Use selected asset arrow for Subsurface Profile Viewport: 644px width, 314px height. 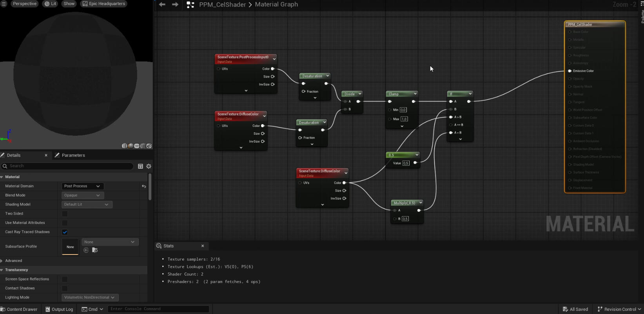[86, 250]
